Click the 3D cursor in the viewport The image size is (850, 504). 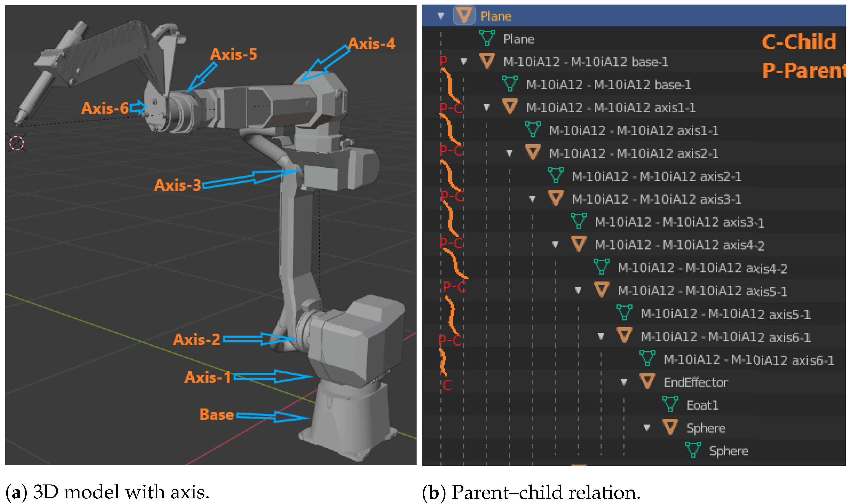click(16, 143)
